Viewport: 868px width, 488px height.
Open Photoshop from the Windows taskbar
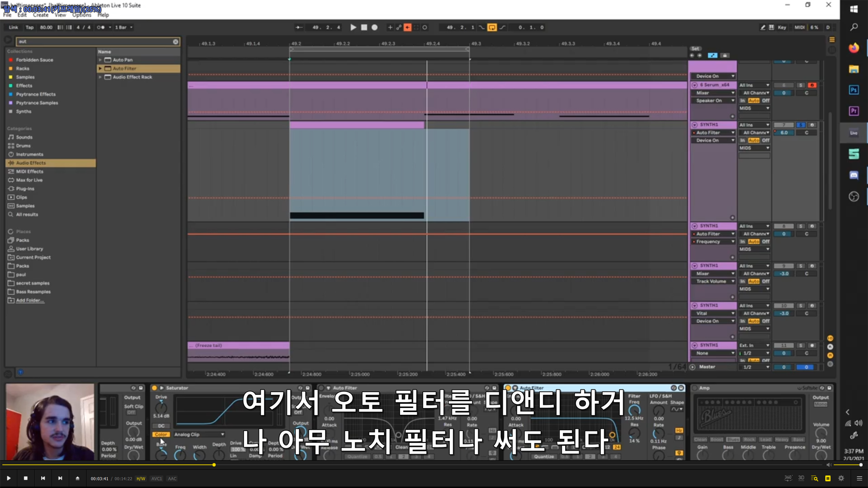tap(854, 90)
